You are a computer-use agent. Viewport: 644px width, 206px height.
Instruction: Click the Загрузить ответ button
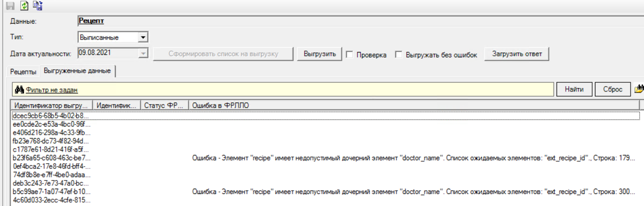click(x=517, y=53)
